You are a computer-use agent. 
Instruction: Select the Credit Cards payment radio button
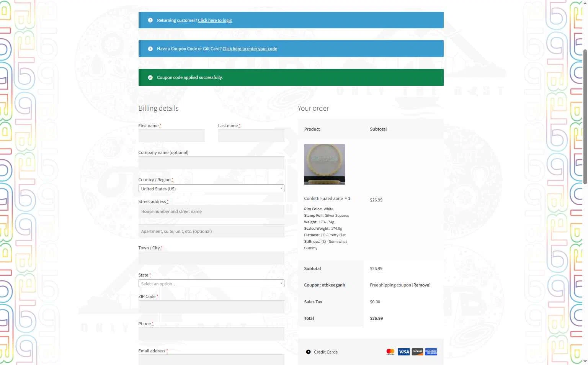pos(308,352)
